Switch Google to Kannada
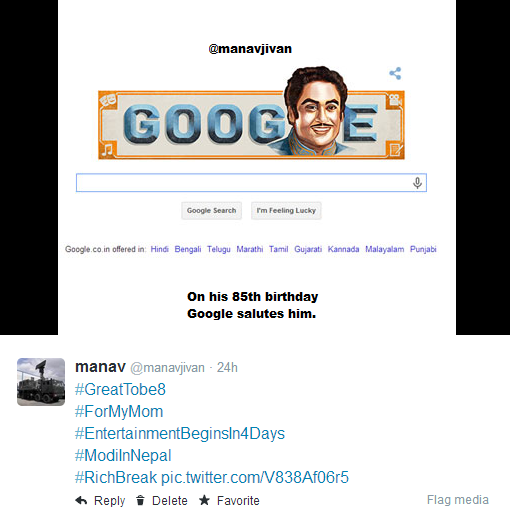 coord(343,249)
